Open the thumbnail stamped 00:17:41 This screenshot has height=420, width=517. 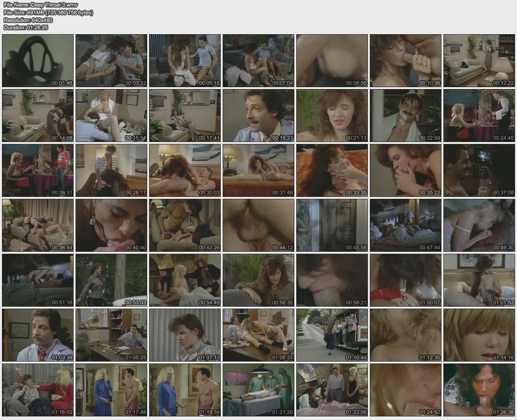click(185, 115)
